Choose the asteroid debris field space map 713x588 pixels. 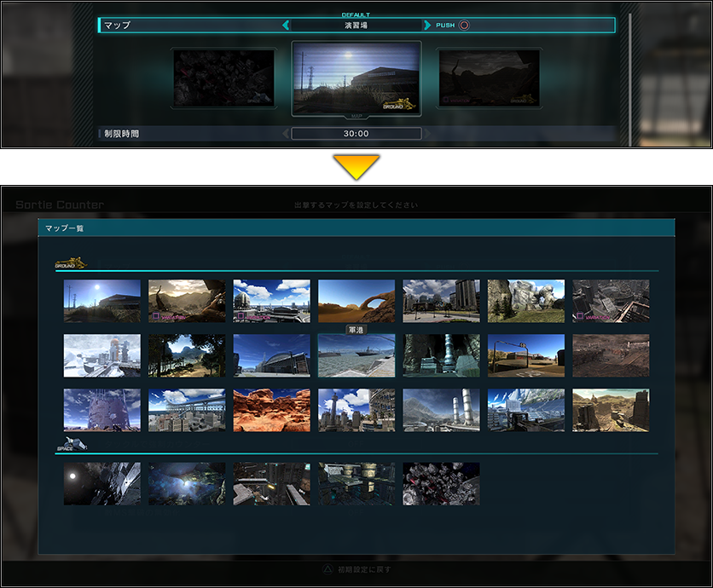point(441,483)
